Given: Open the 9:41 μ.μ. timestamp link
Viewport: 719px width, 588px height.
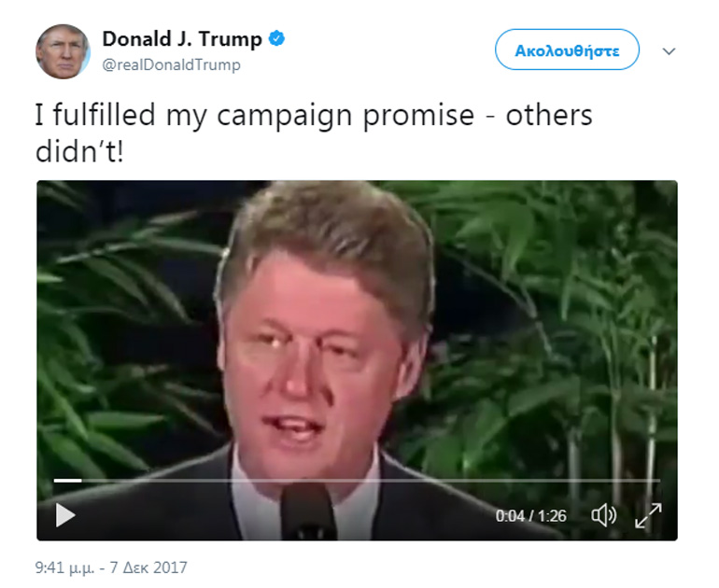Looking at the screenshot, I should click(64, 567).
